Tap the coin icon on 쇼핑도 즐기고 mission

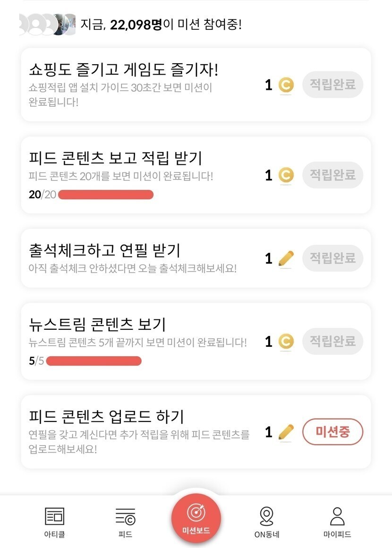(285, 86)
